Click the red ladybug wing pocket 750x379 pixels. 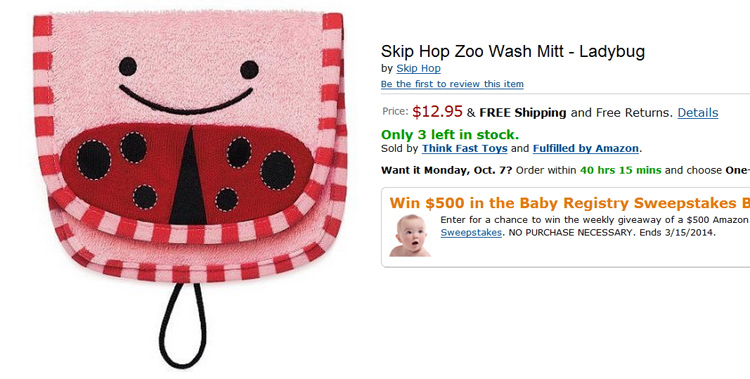(187, 173)
